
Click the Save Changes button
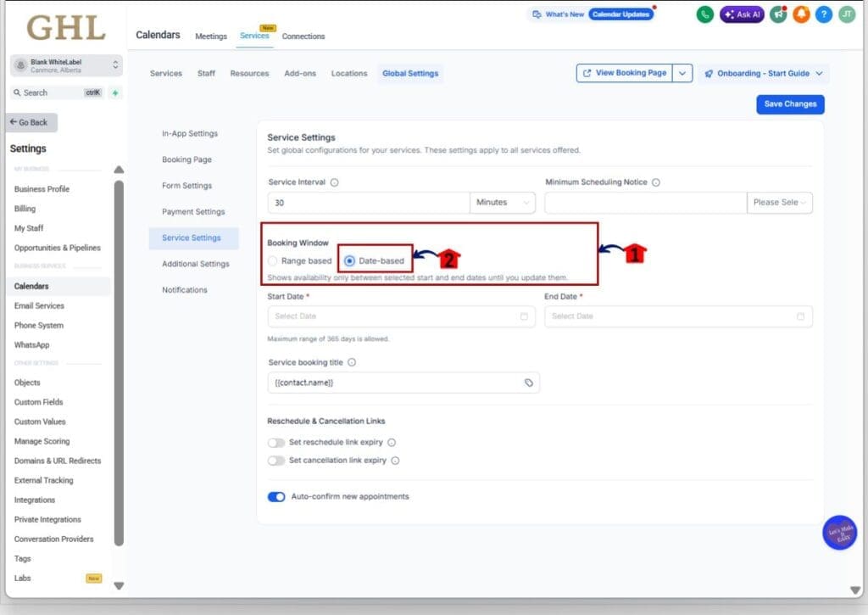point(789,103)
